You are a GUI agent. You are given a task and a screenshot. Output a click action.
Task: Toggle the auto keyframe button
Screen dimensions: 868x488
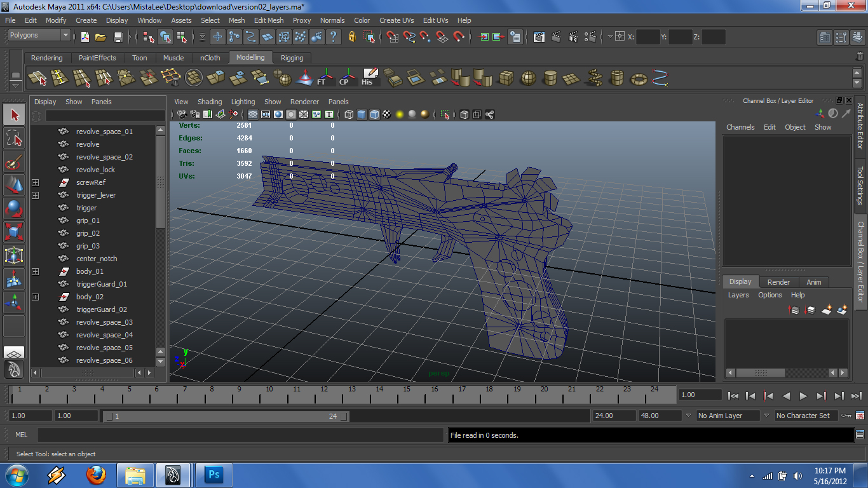pyautogui.click(x=846, y=416)
